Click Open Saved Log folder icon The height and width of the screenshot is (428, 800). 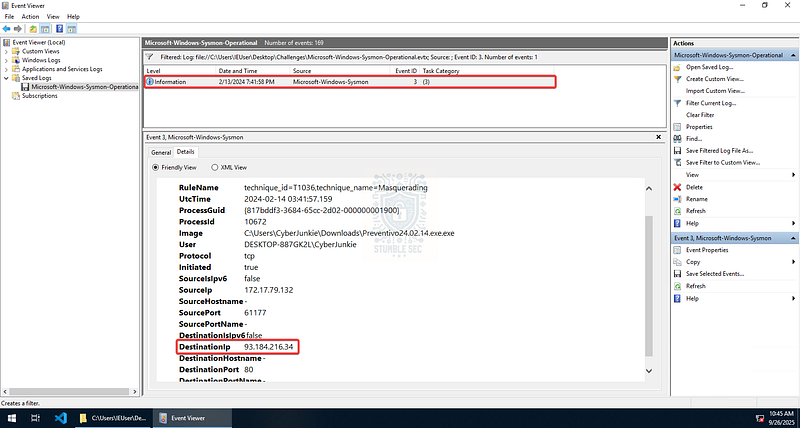point(677,67)
